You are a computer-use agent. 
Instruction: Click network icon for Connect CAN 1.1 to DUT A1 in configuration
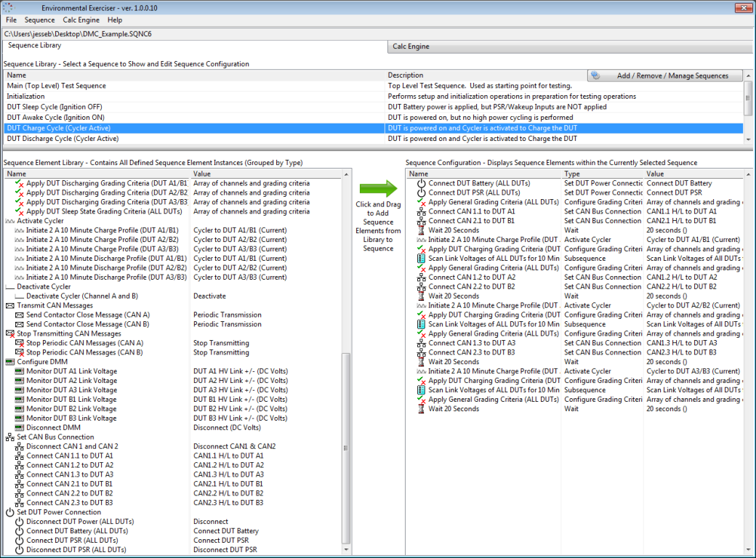coord(422,211)
